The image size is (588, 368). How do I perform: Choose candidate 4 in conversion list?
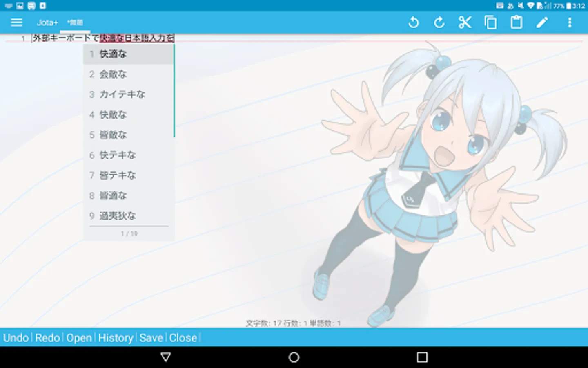(129, 114)
